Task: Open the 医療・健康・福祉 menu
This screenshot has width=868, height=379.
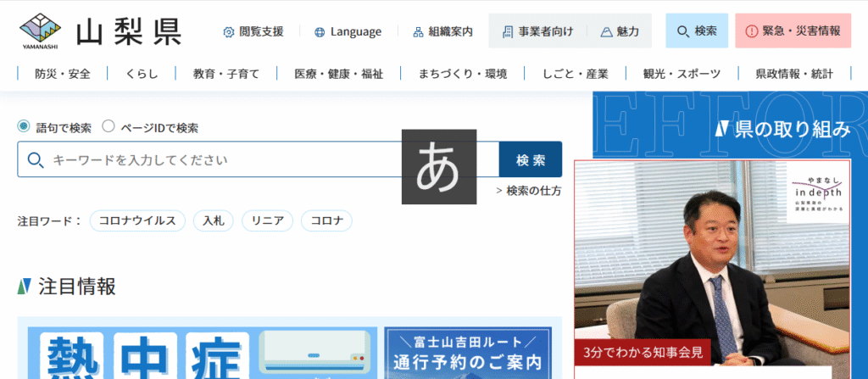Action: coord(339,74)
